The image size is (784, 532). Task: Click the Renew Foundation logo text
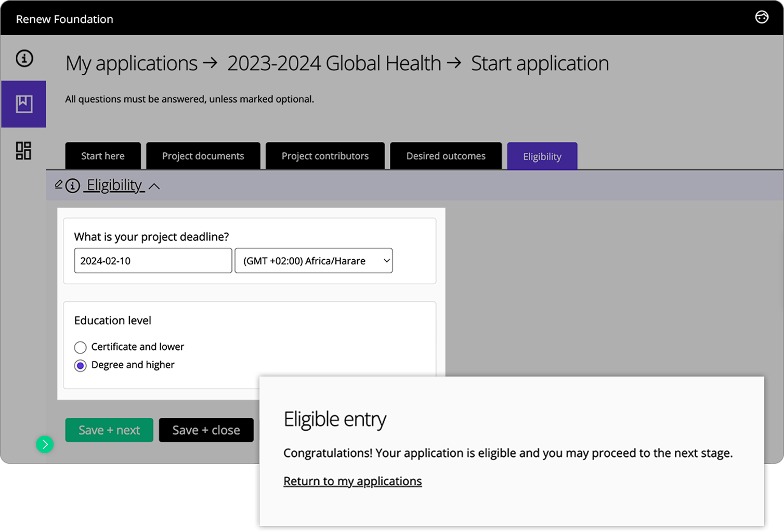click(64, 19)
